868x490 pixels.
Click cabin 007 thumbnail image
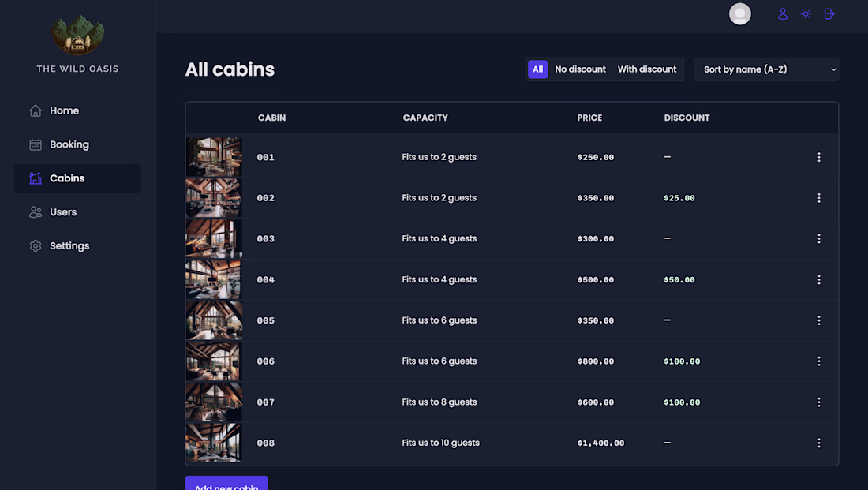(214, 402)
